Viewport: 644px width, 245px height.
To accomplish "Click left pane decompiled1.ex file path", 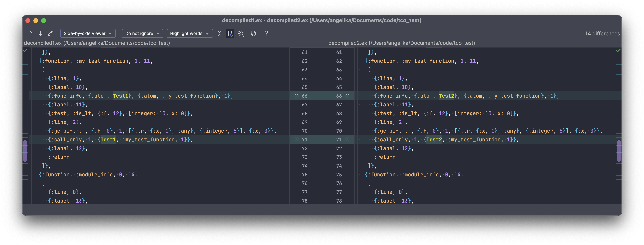I will point(97,43).
